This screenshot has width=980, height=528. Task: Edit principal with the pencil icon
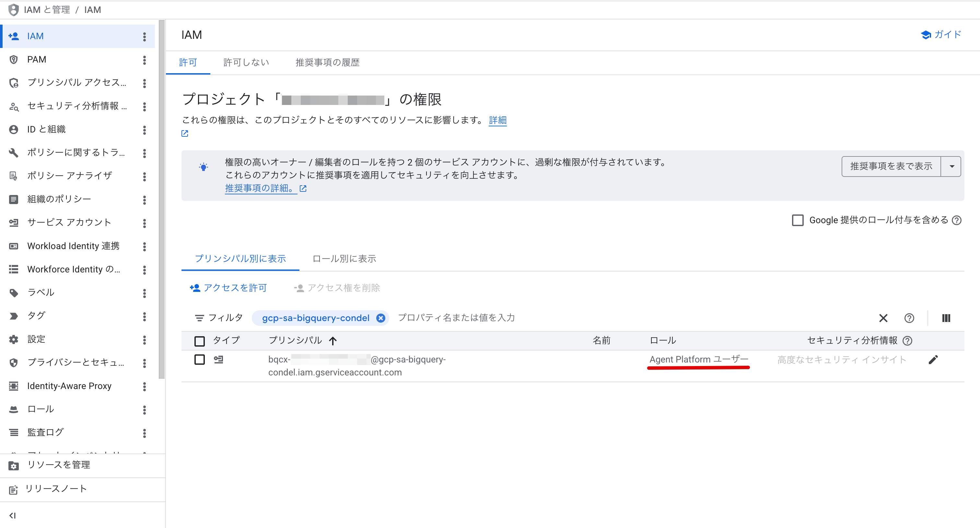[x=933, y=360]
